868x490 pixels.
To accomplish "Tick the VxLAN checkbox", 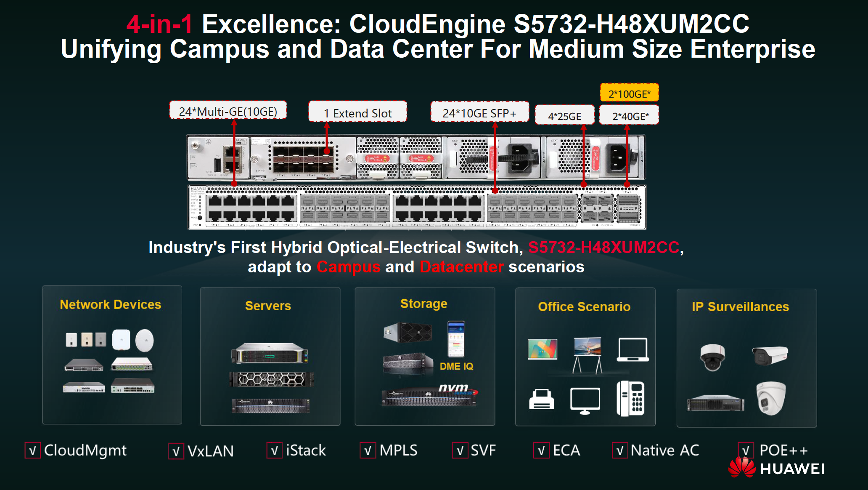I will (176, 451).
